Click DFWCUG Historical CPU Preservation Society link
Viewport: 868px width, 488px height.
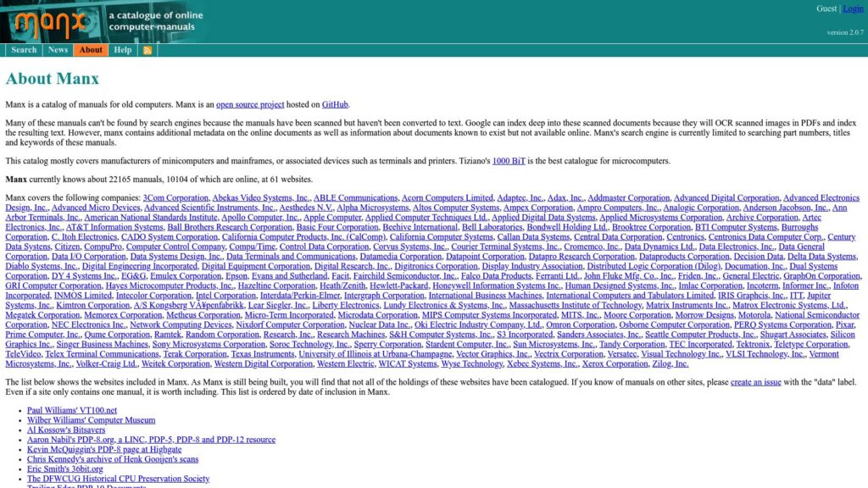[x=119, y=480]
